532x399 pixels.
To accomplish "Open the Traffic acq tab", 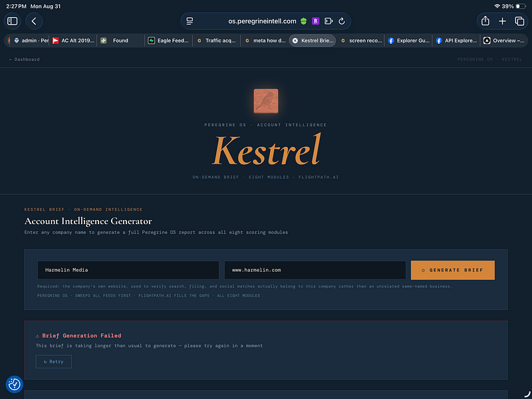I will click(217, 41).
